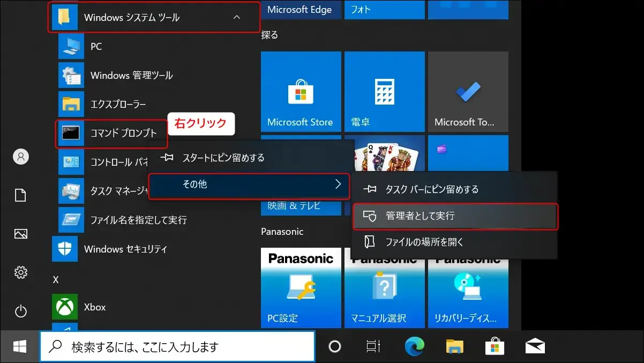Open Windows セキュリティ from the app list

(x=126, y=249)
